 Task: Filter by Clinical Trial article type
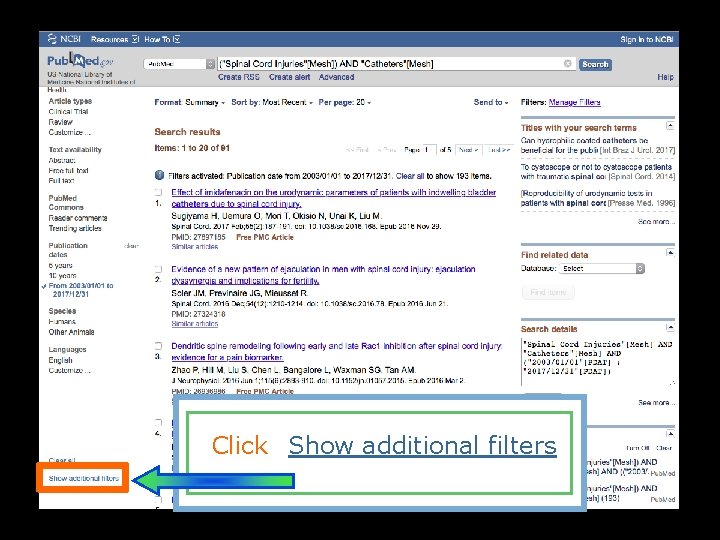(68, 112)
